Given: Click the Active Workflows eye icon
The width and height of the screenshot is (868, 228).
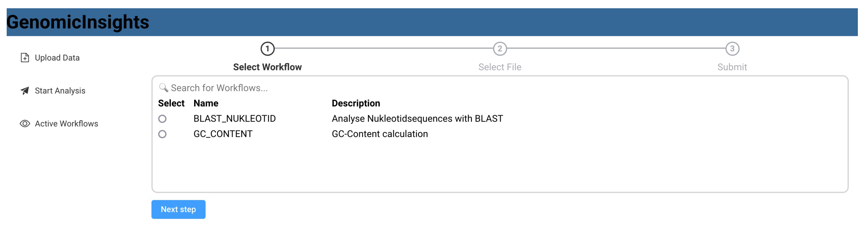Looking at the screenshot, I should [x=25, y=123].
